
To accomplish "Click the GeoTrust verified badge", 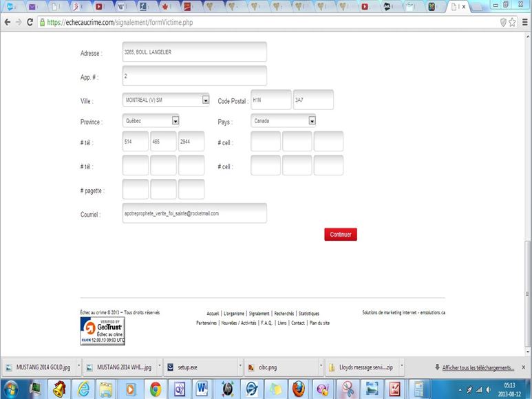I will pos(103,332).
